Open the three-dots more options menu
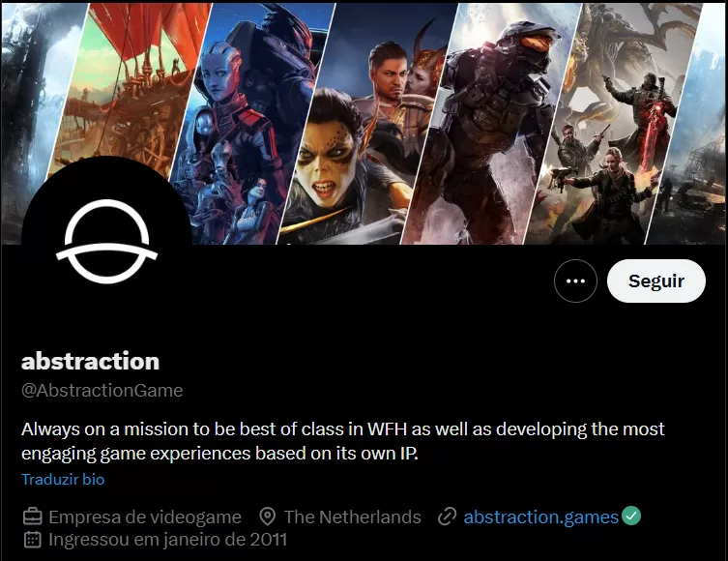 pyautogui.click(x=575, y=280)
